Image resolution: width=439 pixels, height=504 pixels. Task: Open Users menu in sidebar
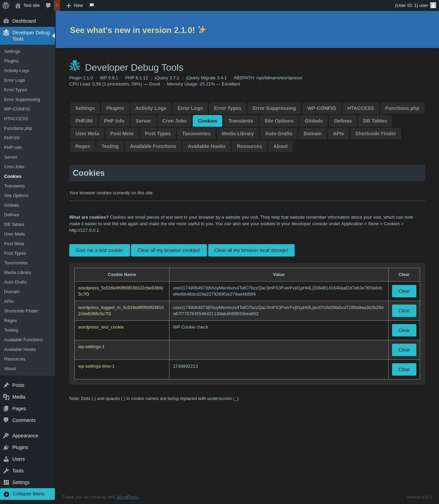[19, 459]
